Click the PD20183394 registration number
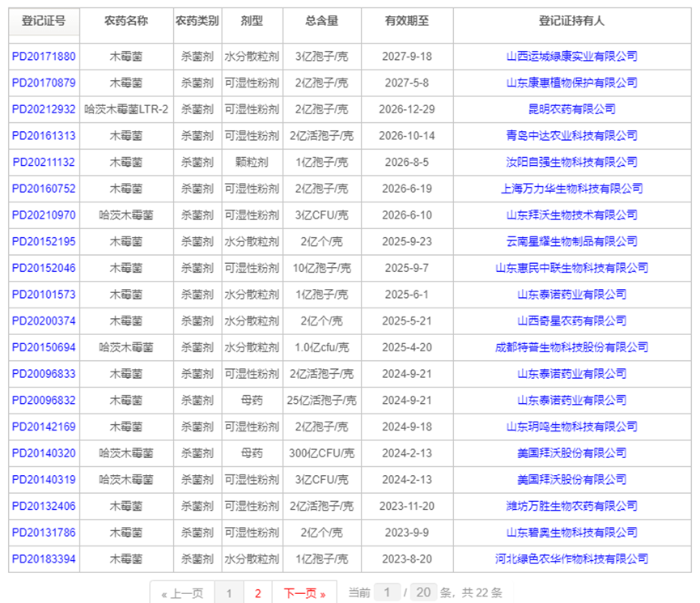This screenshot has width=700, height=603. [x=44, y=558]
